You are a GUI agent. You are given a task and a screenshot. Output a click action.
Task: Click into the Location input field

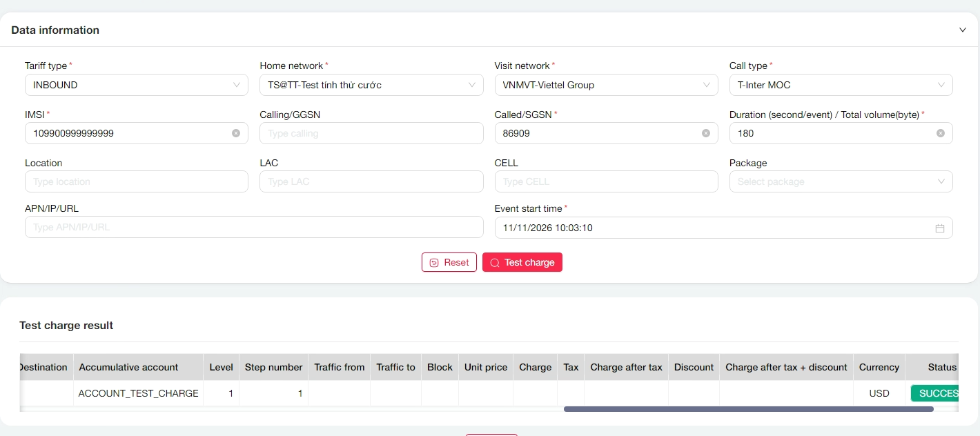pyautogui.click(x=136, y=181)
